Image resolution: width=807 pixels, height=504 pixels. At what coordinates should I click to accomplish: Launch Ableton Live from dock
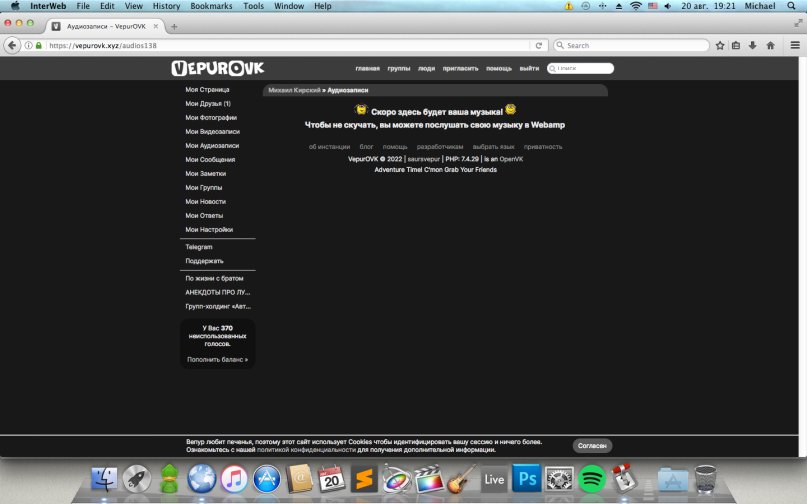click(494, 479)
